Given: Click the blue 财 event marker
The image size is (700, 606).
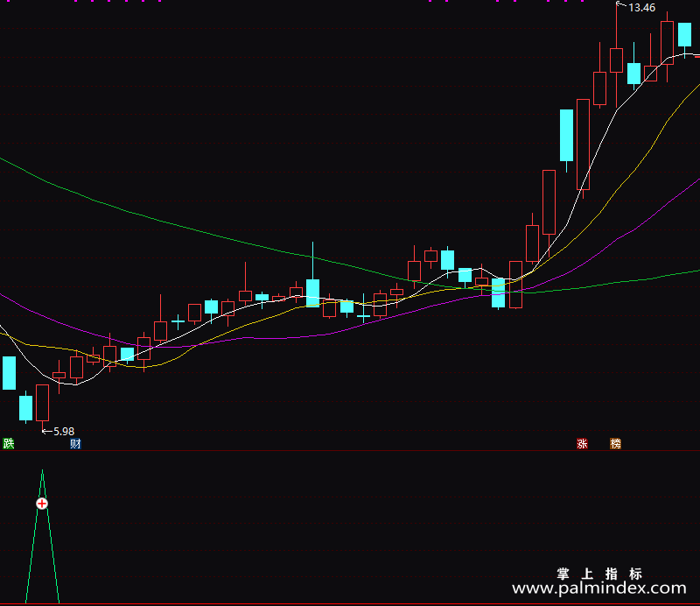Looking at the screenshot, I should pos(75,443).
